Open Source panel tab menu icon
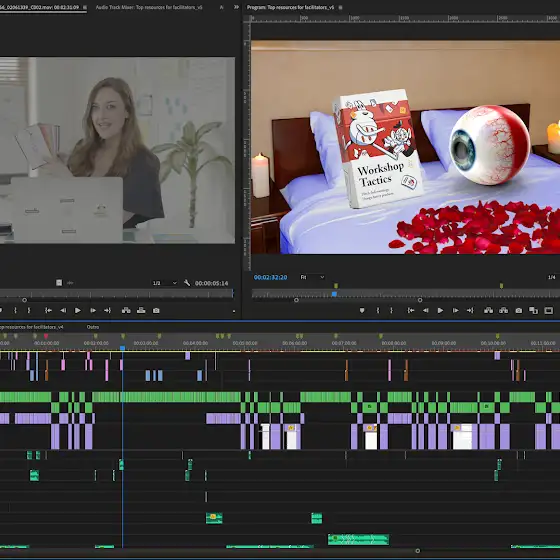Screen dimensions: 560x560 85,7
